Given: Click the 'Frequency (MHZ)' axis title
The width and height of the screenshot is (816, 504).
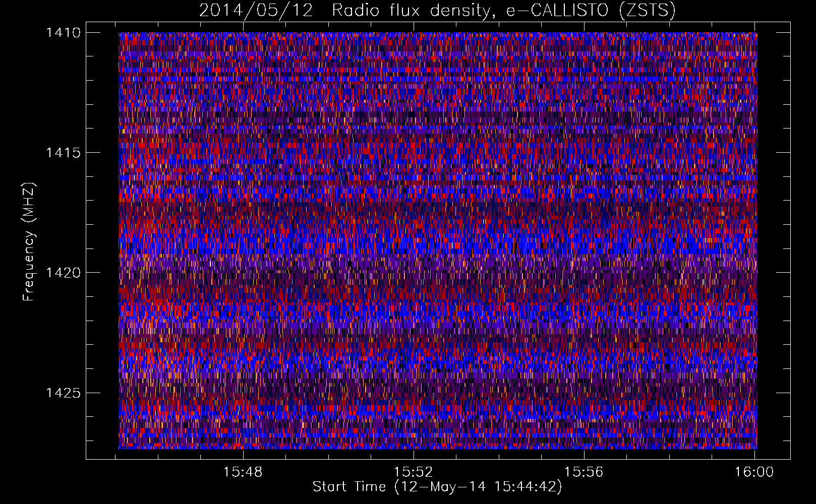Looking at the screenshot, I should [29, 242].
